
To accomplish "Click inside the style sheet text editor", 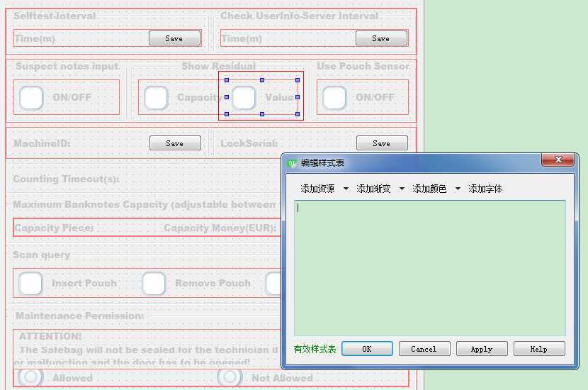I will pos(430,268).
